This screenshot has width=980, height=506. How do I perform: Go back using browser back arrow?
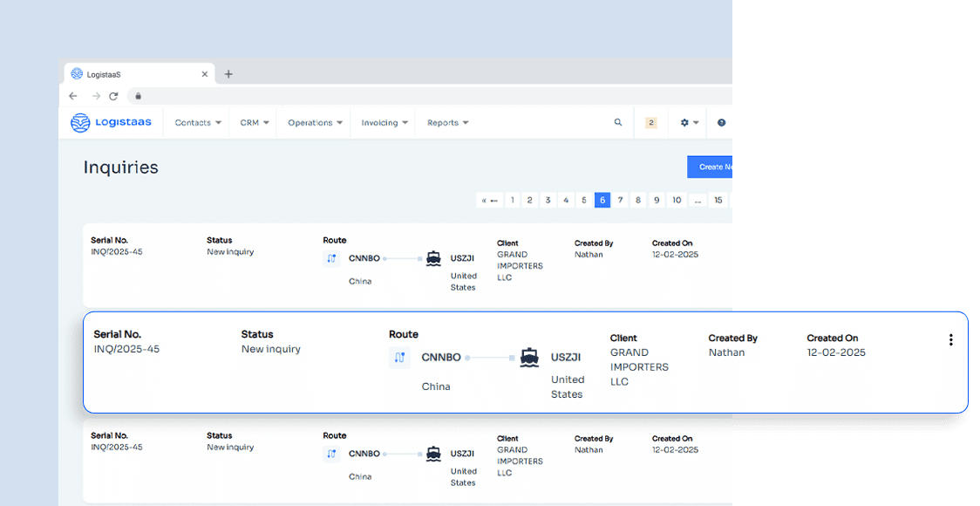(x=73, y=96)
